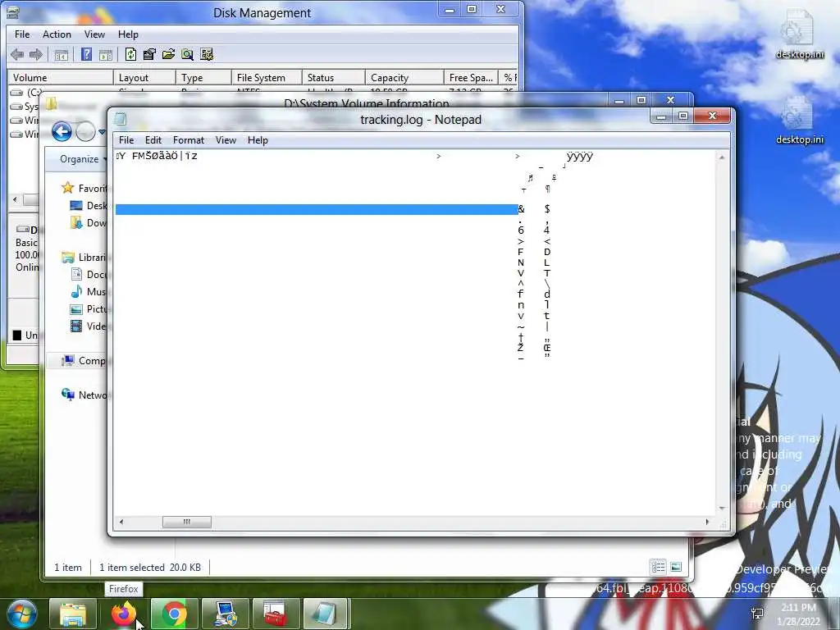
Task: Click the Forward arrow in Disk Management toolbar
Action: pos(36,55)
